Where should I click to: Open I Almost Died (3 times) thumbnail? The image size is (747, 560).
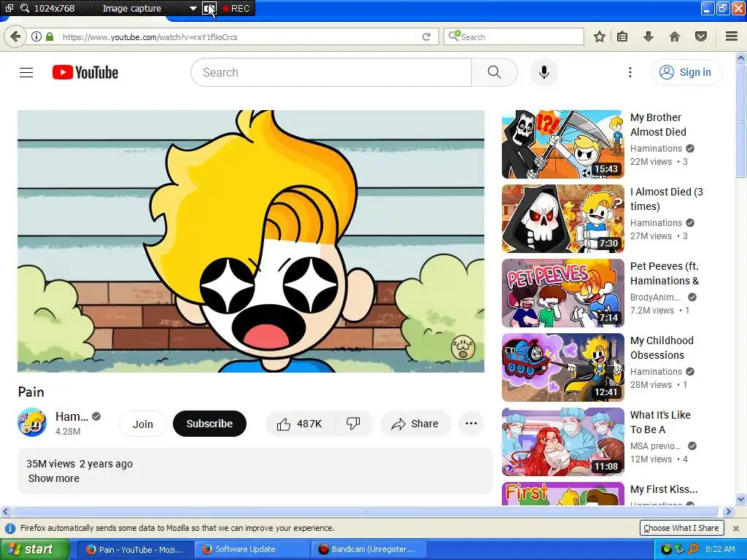click(562, 219)
